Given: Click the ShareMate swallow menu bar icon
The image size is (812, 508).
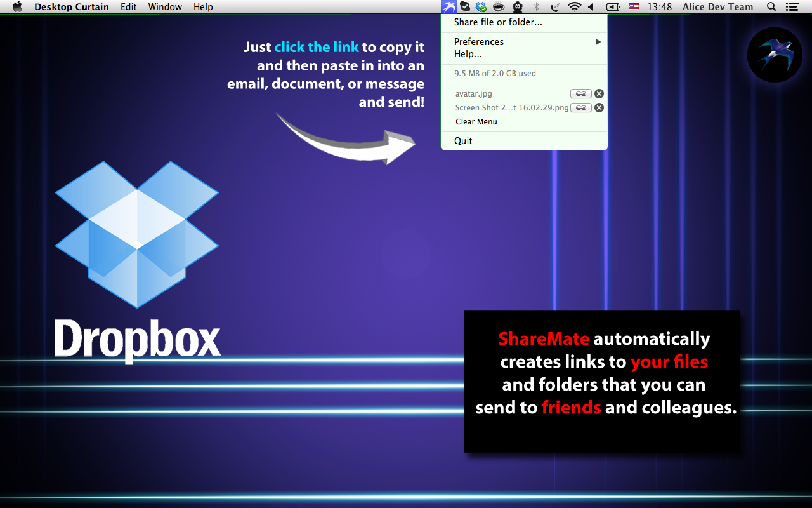Looking at the screenshot, I should (449, 7).
